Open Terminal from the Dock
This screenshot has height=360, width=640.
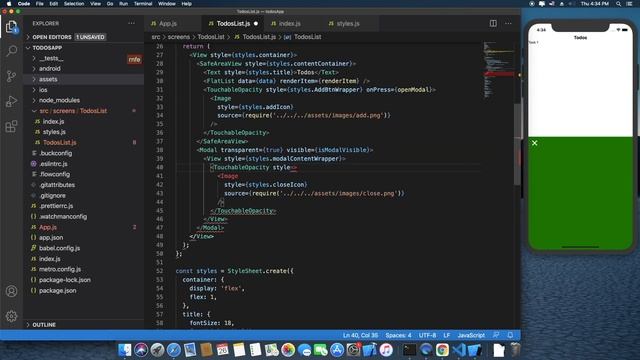(x=409, y=350)
